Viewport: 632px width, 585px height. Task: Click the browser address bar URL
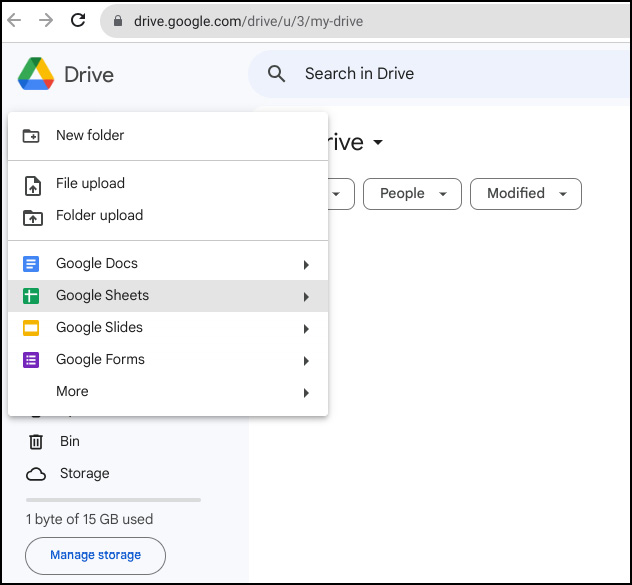[248, 21]
